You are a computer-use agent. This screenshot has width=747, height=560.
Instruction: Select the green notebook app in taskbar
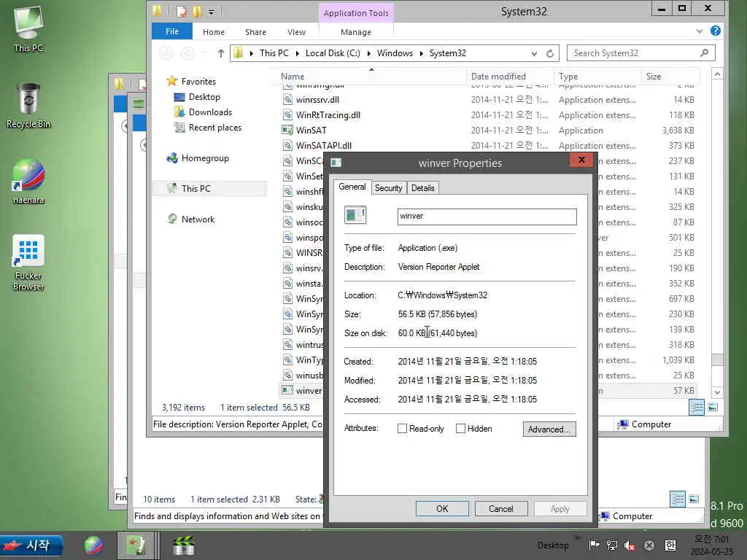[136, 545]
